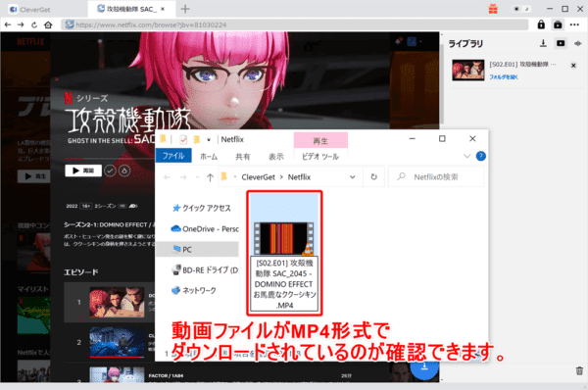Expand the Explorer ribbon chevron
588x390 pixels.
[466, 156]
